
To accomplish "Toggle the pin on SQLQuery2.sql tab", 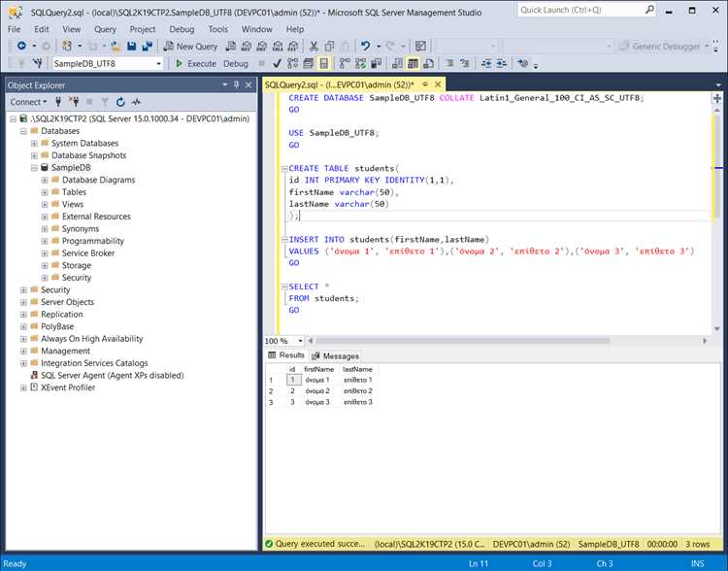I will pyautogui.click(x=425, y=84).
